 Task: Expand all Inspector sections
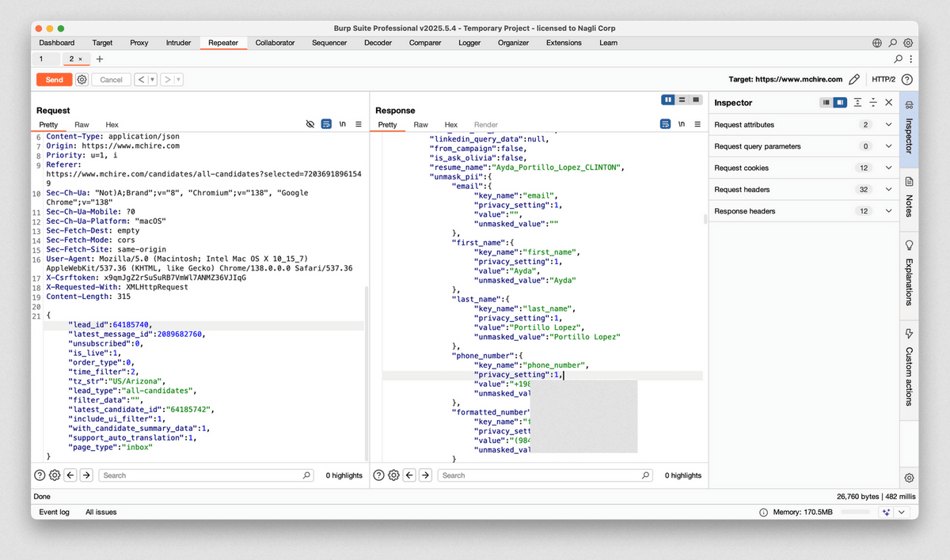tap(857, 103)
